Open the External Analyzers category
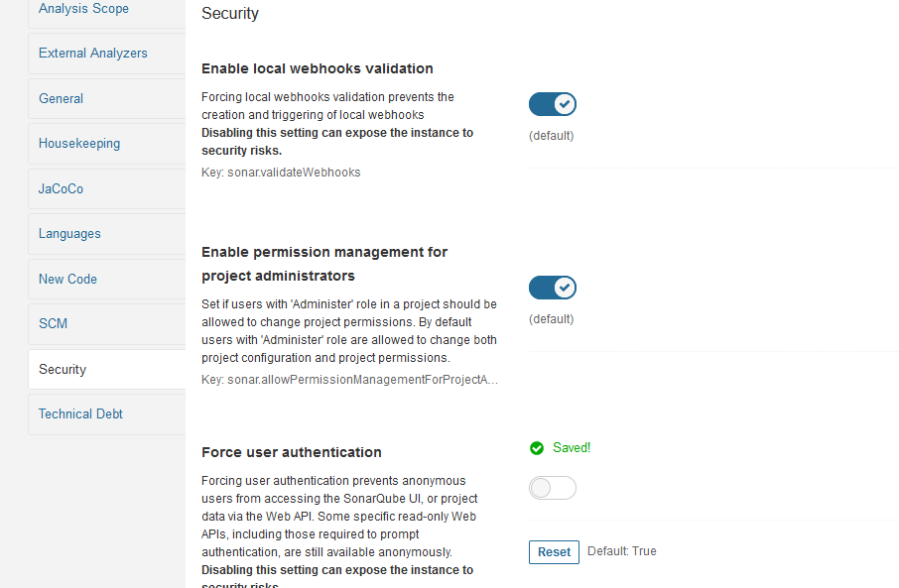The height and width of the screenshot is (588, 899). click(x=92, y=54)
